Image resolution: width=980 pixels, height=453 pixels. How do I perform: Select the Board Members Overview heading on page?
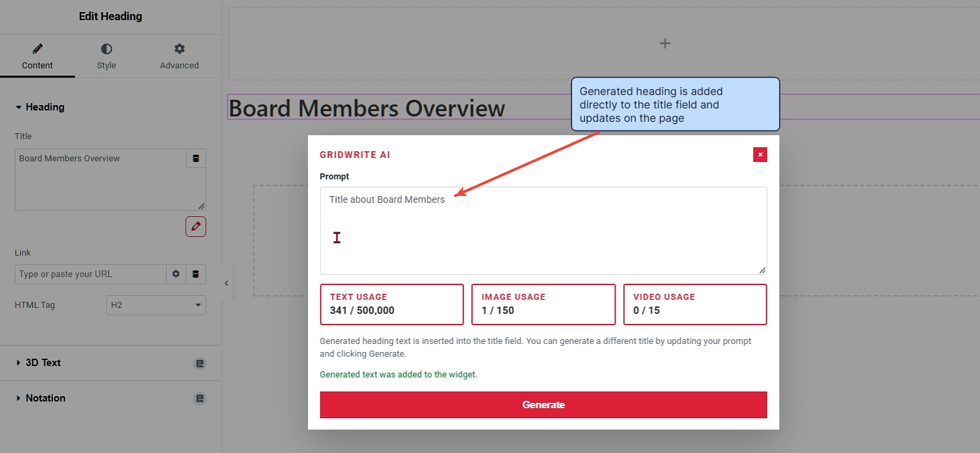coord(367,108)
